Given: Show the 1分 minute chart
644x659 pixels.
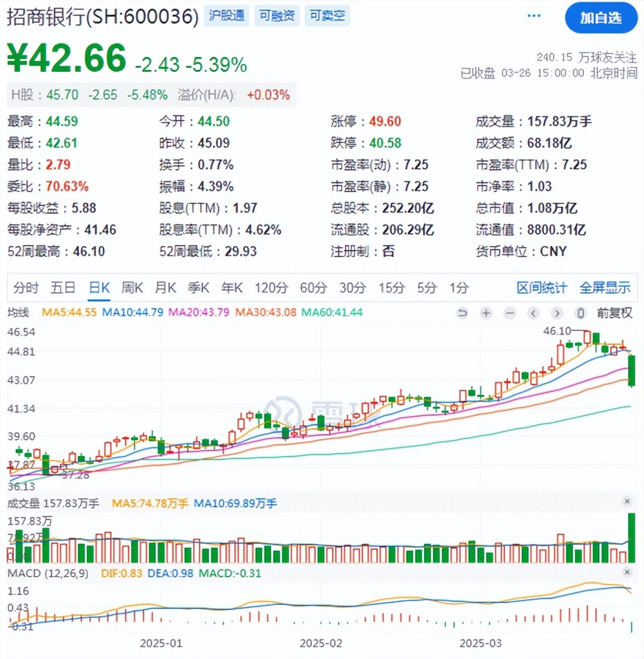Looking at the screenshot, I should (x=459, y=288).
